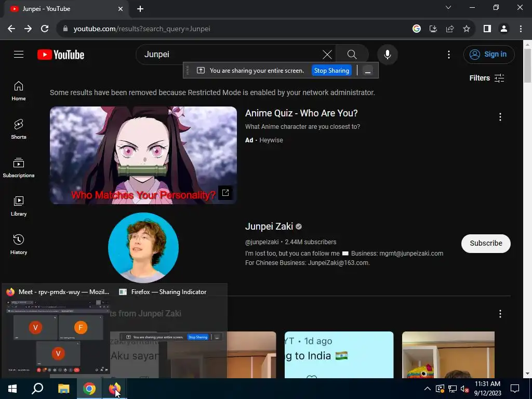Select the Junpei - YouTube tab
This screenshot has height=399, width=532.
tap(66, 9)
